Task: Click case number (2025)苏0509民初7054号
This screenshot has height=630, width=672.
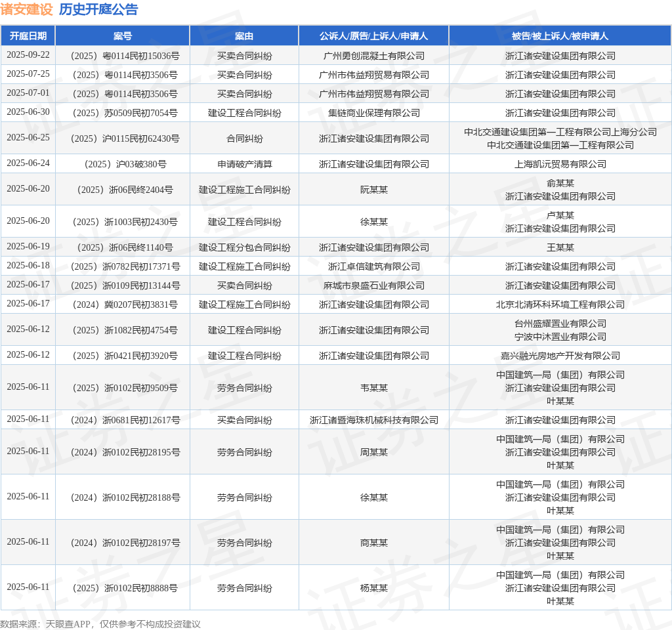Action: [125, 113]
